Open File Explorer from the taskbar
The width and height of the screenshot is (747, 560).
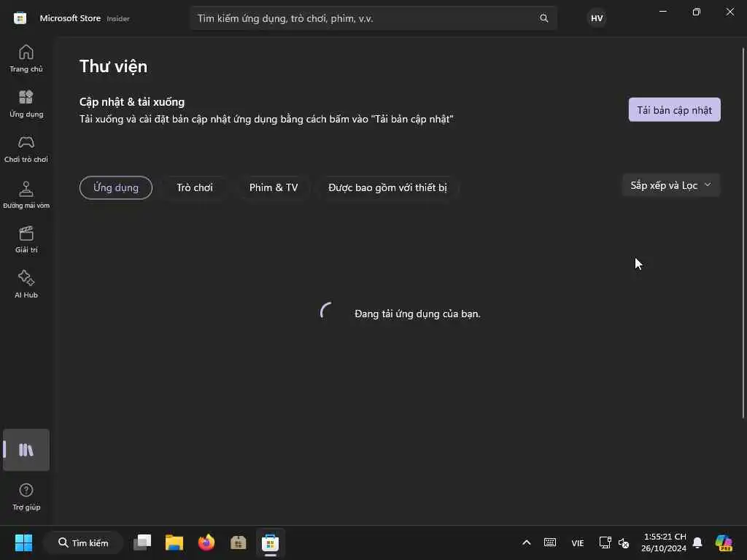coord(174,542)
